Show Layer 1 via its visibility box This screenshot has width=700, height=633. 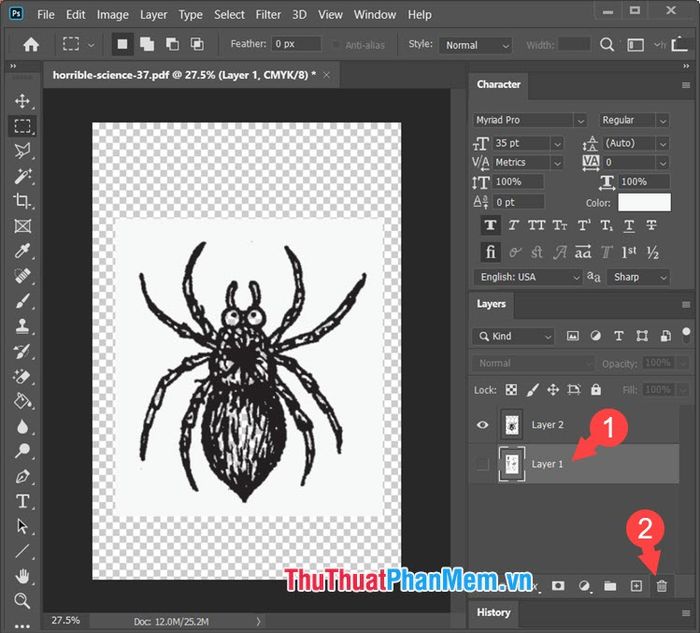482,464
